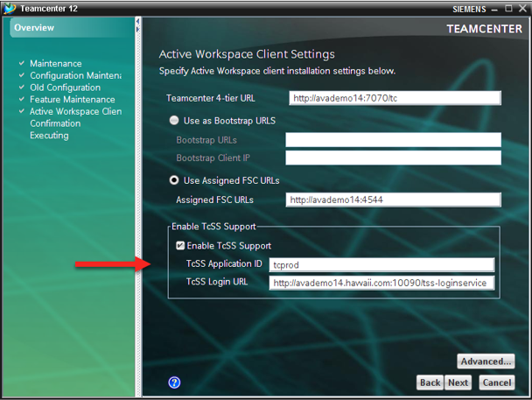
Task: Select Feature Maintenance in the overview list
Action: coord(72,100)
